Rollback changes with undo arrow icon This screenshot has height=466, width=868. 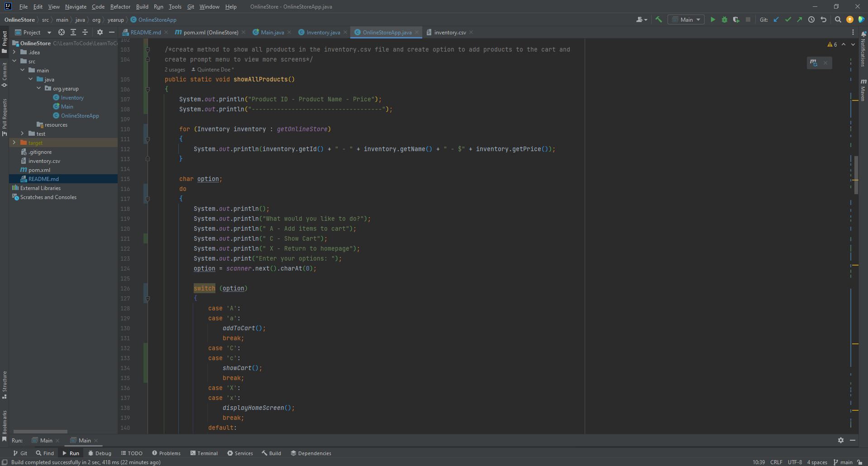[823, 19]
